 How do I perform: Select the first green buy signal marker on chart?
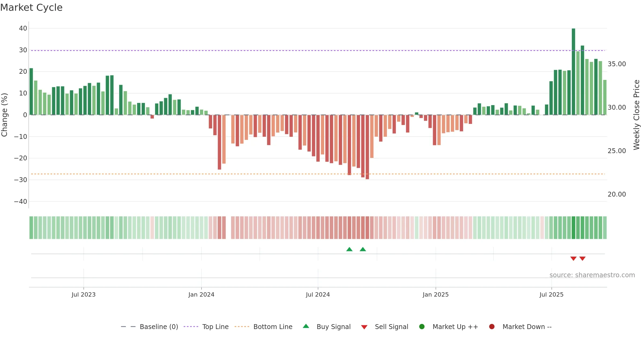tap(349, 249)
